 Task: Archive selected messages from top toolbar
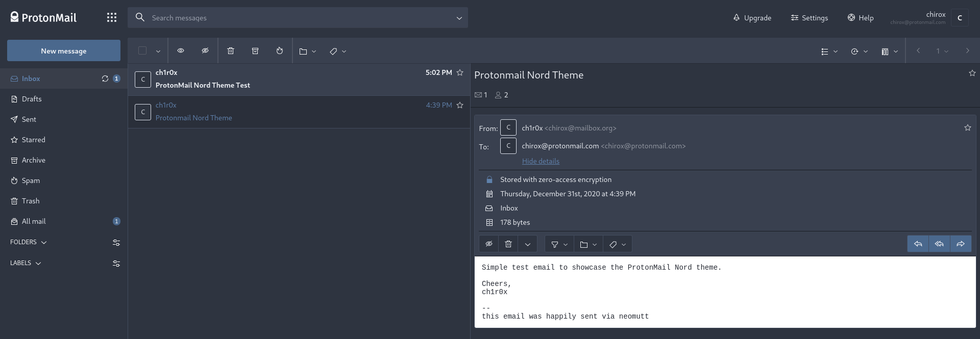(255, 51)
